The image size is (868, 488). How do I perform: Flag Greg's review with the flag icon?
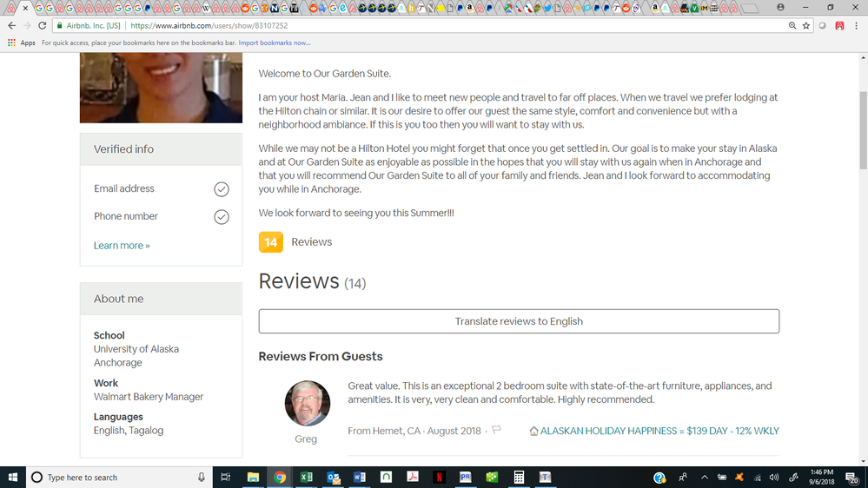click(496, 430)
